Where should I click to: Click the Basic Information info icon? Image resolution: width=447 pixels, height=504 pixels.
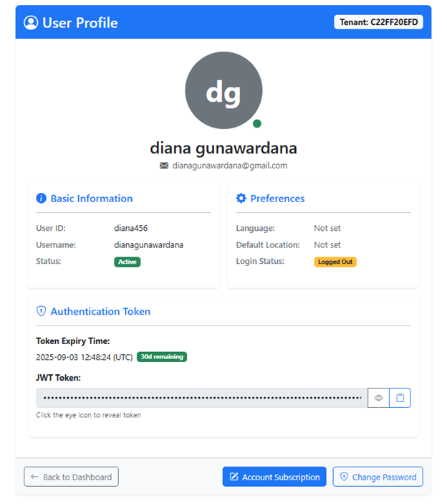(x=42, y=199)
